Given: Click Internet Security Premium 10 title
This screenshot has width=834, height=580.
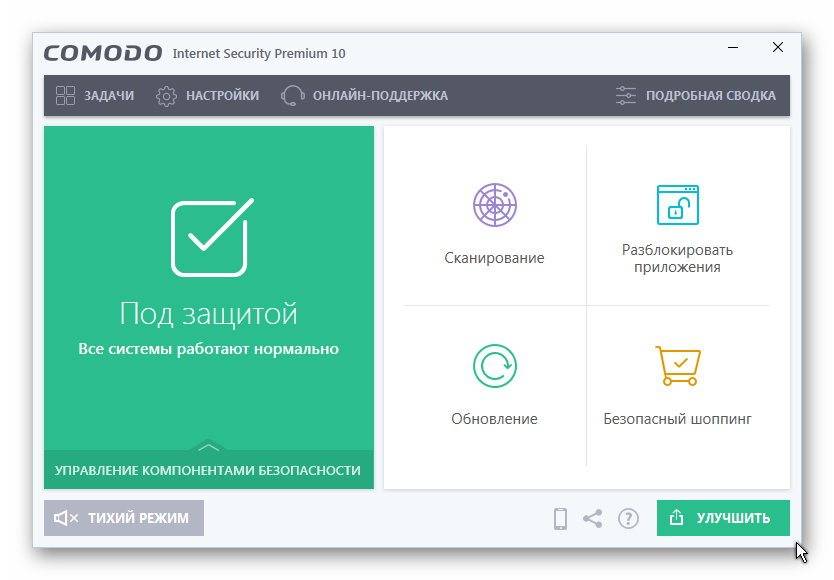Looking at the screenshot, I should pyautogui.click(x=259, y=54).
